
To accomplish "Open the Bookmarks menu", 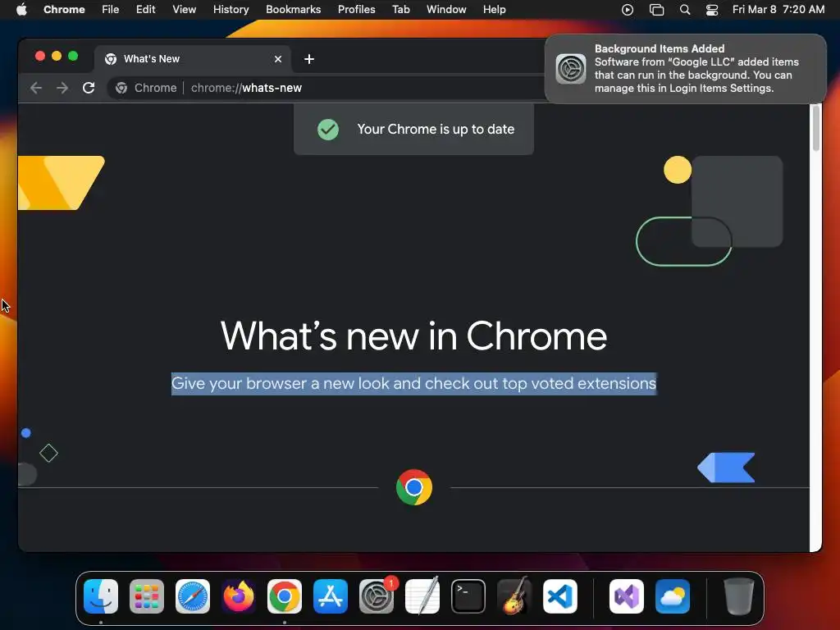I will coord(293,9).
